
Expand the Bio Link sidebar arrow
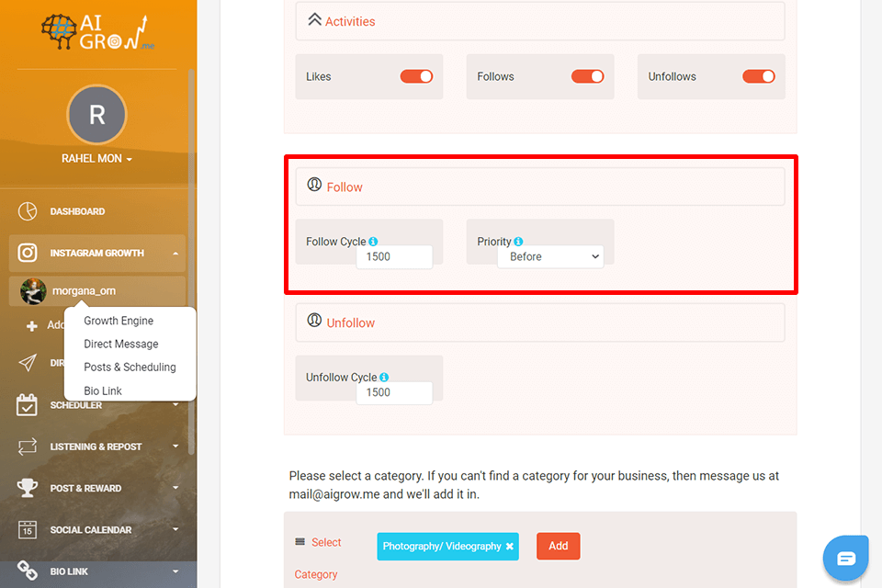coord(175,571)
